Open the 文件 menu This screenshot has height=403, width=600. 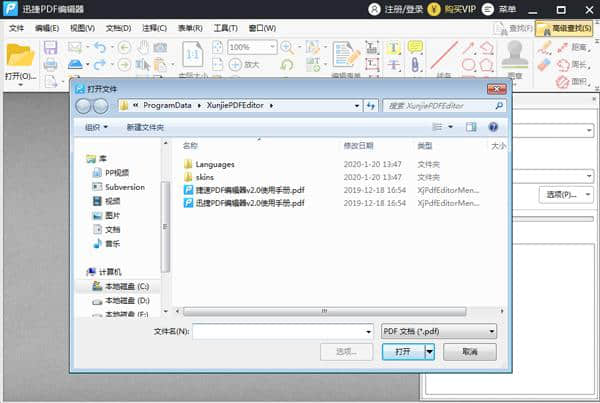point(16,28)
